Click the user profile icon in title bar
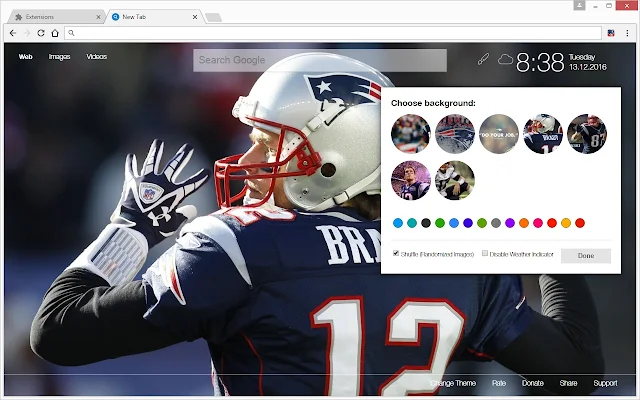The height and width of the screenshot is (400, 640). tap(579, 5)
